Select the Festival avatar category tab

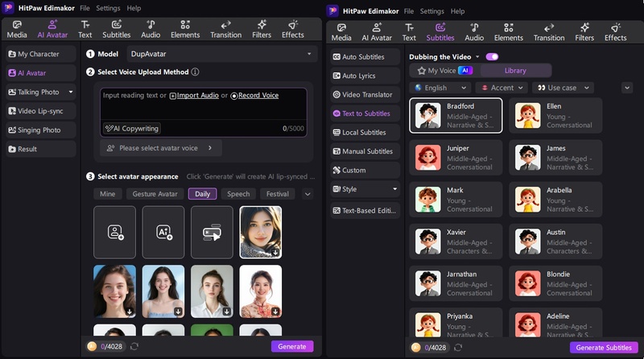pyautogui.click(x=277, y=194)
